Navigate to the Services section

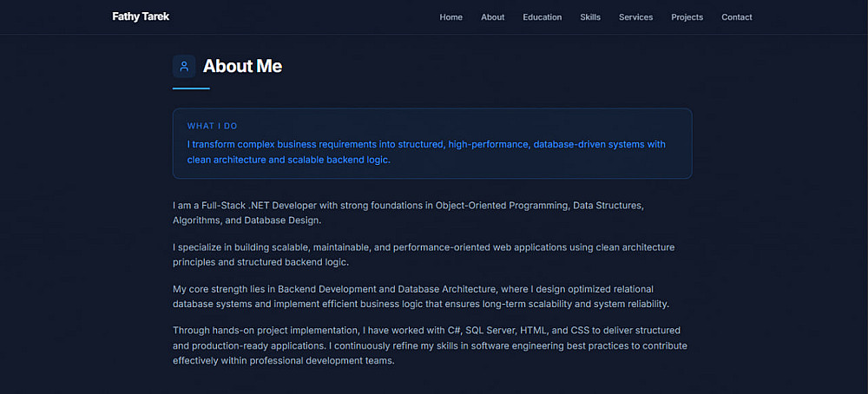point(635,17)
